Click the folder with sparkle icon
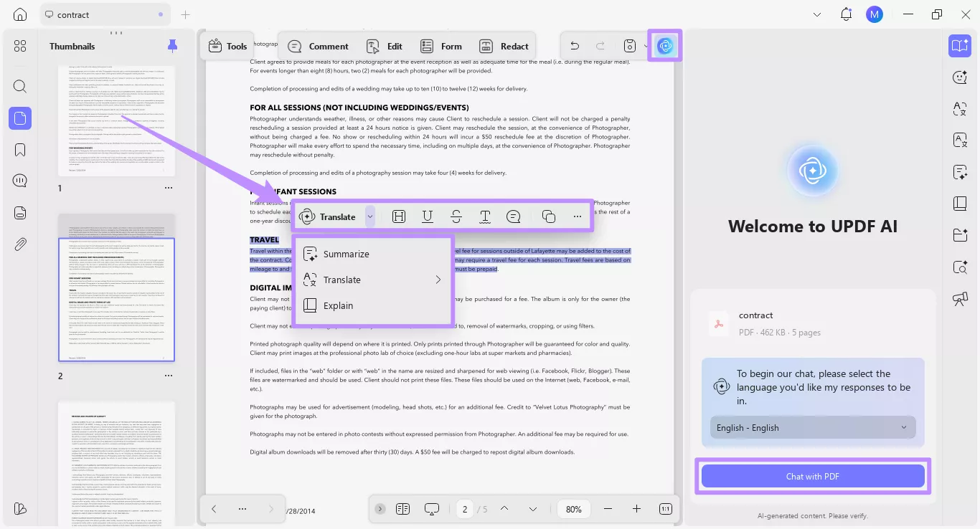The width and height of the screenshot is (980, 529). point(960,235)
